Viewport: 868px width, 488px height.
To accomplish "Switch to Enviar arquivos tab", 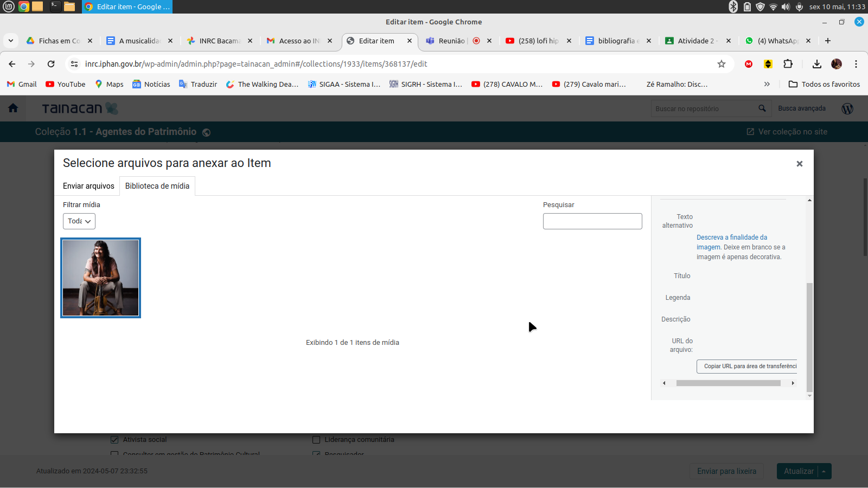I will click(x=88, y=186).
